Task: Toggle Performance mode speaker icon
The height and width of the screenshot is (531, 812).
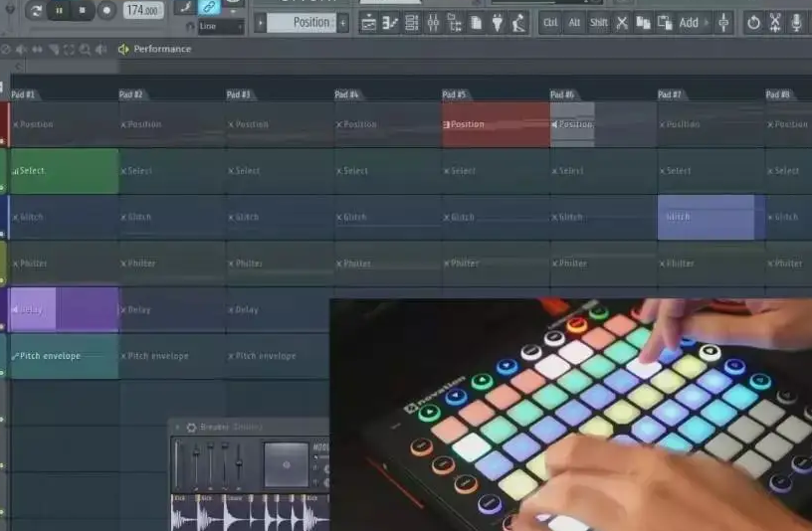Action: tap(123, 49)
